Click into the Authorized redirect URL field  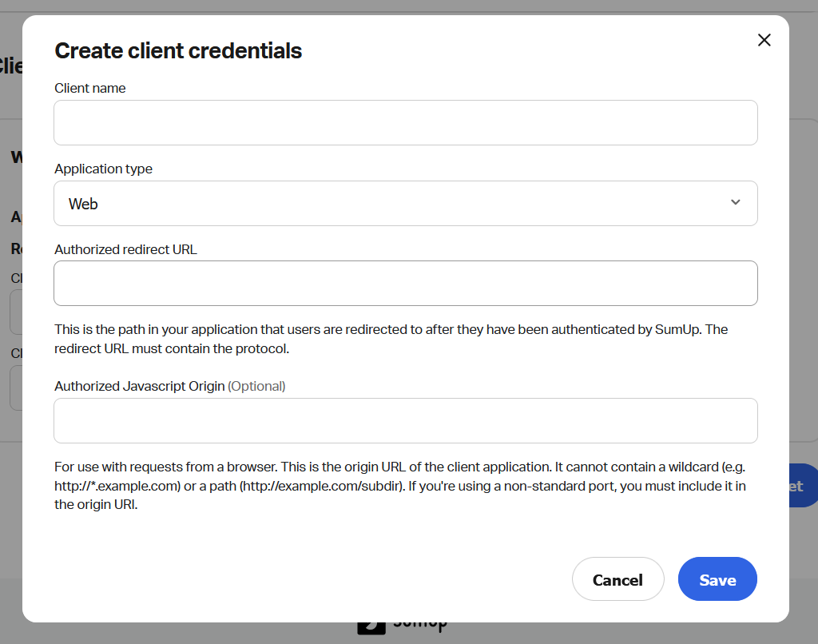pos(405,284)
